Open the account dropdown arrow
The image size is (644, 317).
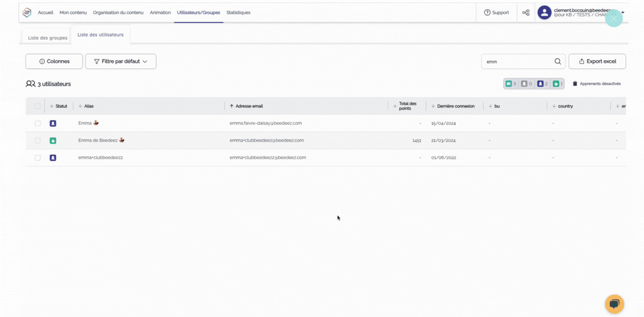coord(623,12)
